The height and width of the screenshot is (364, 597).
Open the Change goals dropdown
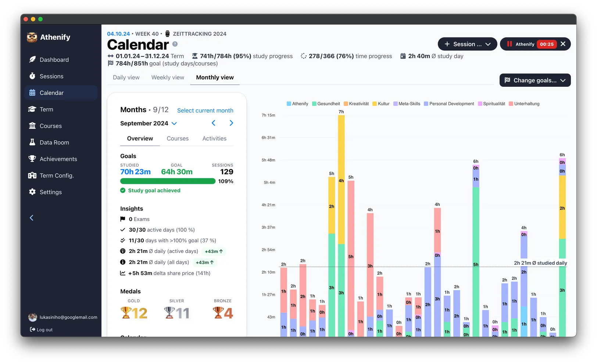(535, 80)
